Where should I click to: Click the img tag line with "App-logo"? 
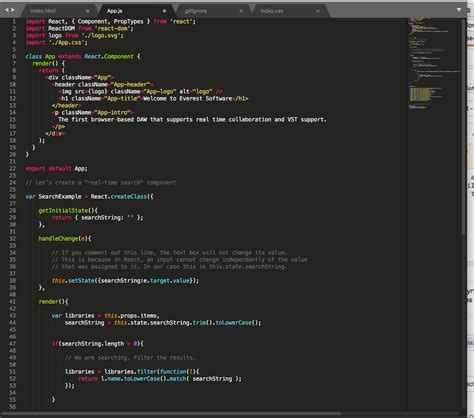coord(140,91)
